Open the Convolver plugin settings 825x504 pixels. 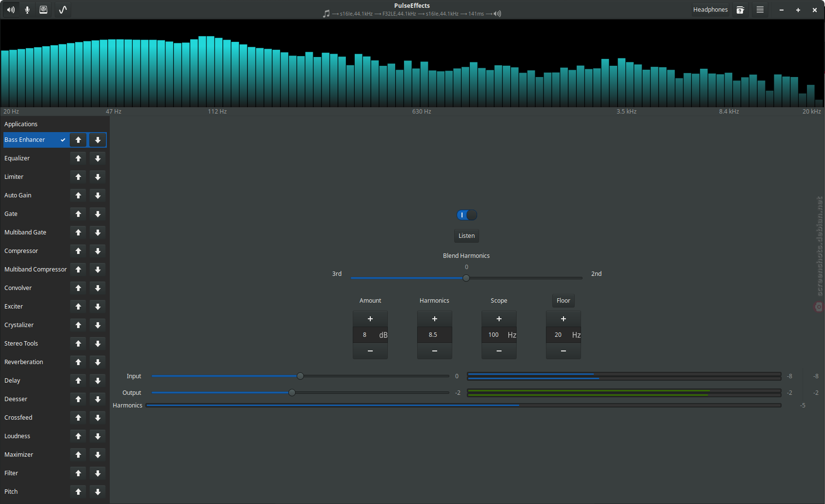click(18, 288)
